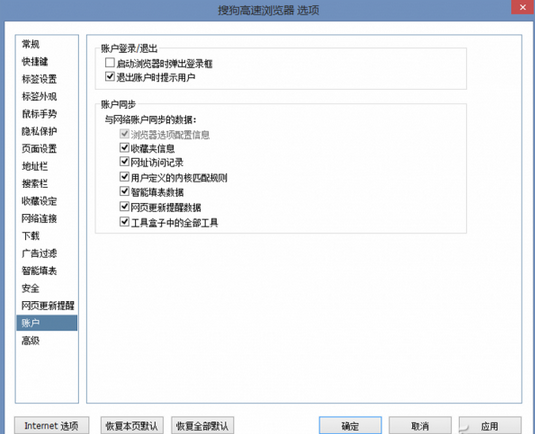Click 恢复本页默认 button
Image resolution: width=535 pixels, height=434 pixels.
pyautogui.click(x=132, y=425)
